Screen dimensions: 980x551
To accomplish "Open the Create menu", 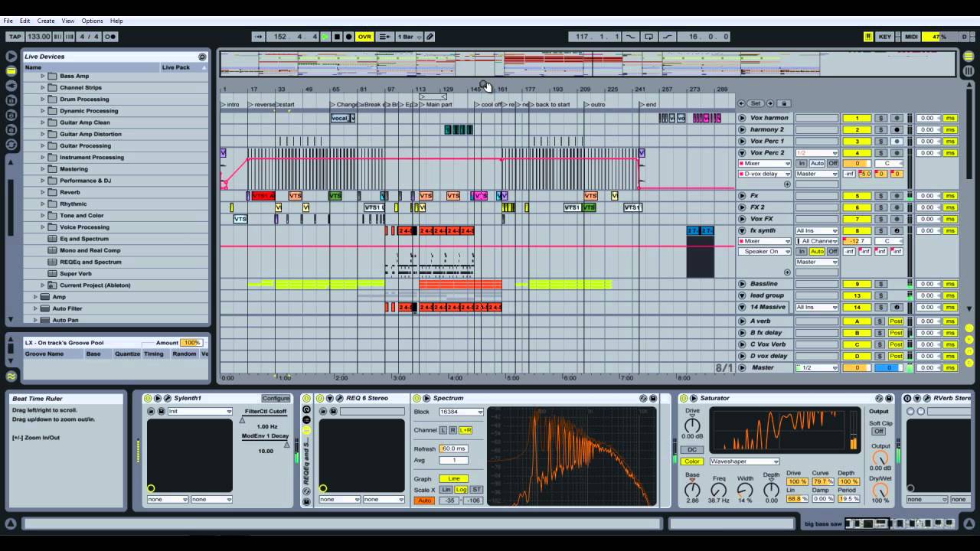I will pos(46,21).
